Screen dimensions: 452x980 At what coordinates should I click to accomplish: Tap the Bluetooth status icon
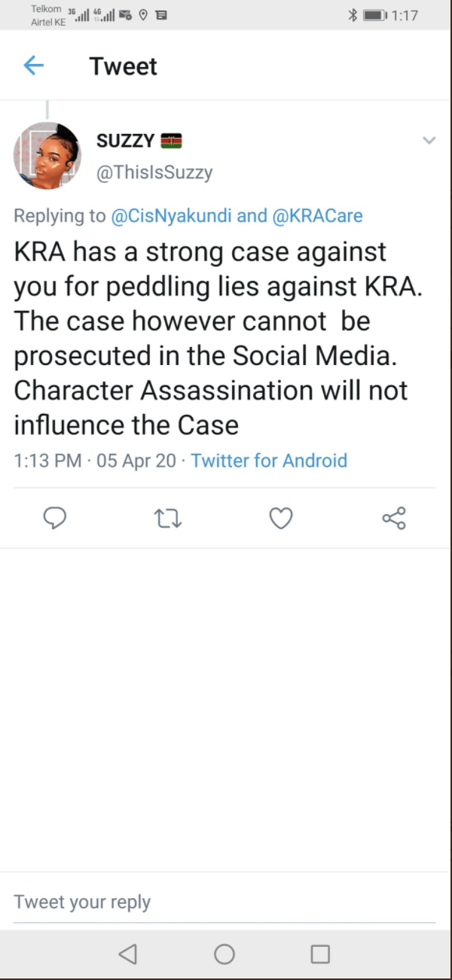coord(352,15)
